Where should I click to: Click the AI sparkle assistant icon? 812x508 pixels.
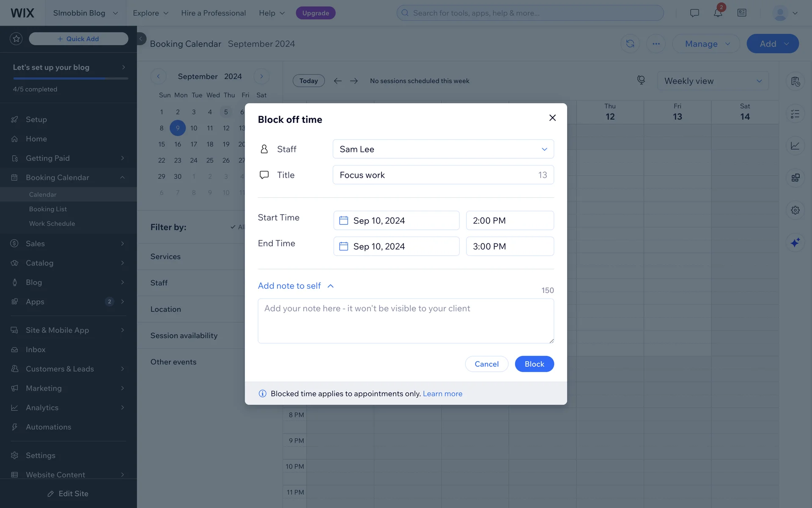tap(795, 243)
